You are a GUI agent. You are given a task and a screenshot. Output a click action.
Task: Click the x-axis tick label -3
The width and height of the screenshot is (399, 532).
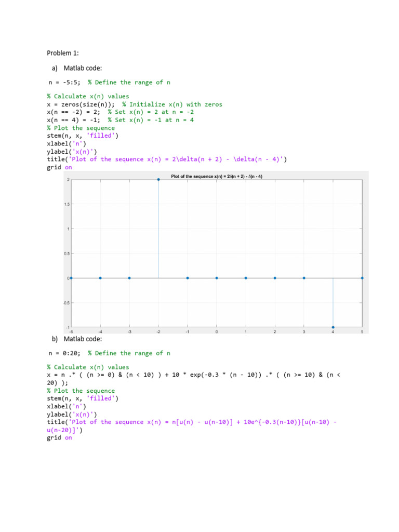pyautogui.click(x=129, y=331)
